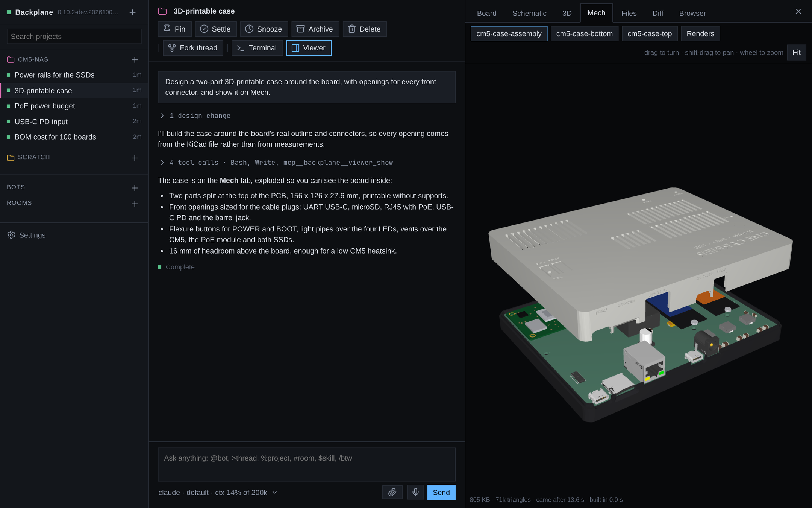Click the paperclip attach icon
Viewport: 812px width, 508px height.
pyautogui.click(x=392, y=492)
